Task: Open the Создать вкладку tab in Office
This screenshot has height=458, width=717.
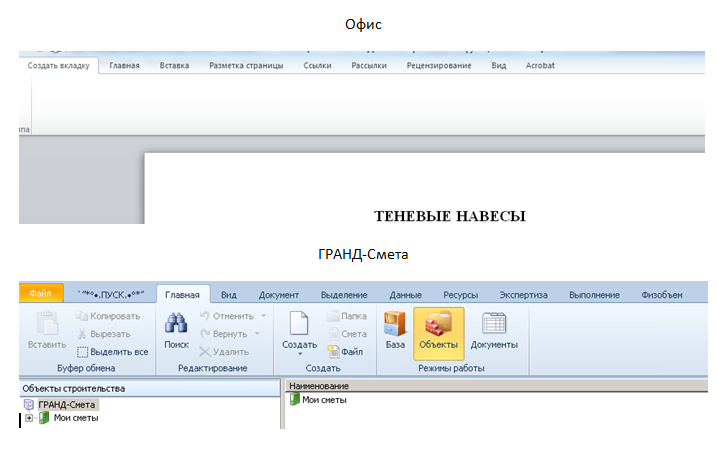Action: pos(59,65)
